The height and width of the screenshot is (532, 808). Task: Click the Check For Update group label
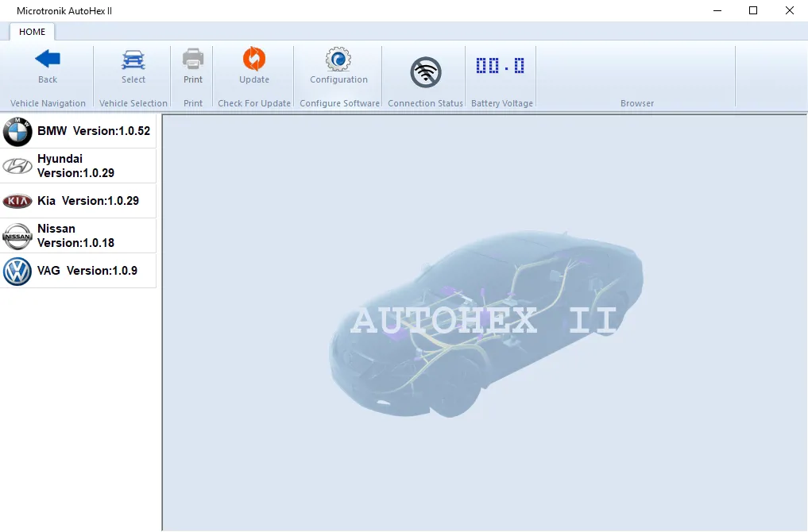coord(254,103)
